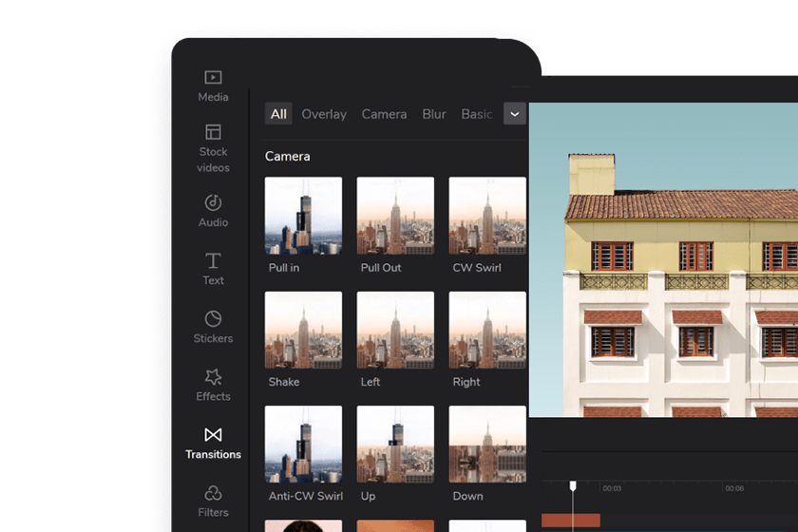The height and width of the screenshot is (532, 798).
Task: Select the orange clip on timeline
Action: (x=570, y=520)
